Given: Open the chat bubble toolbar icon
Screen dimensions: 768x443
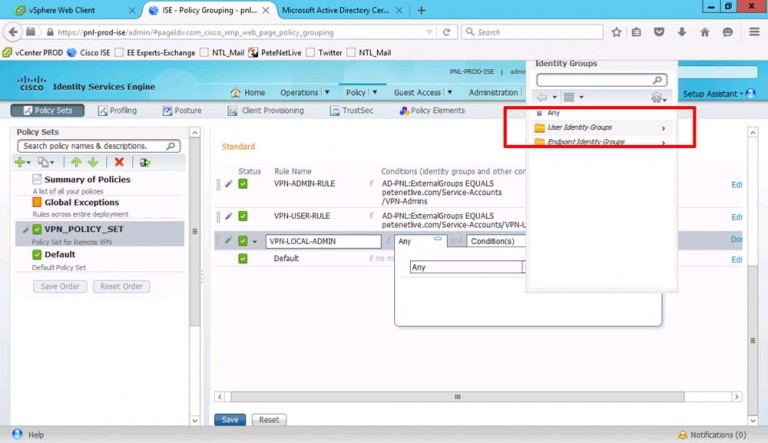Looking at the screenshot, I should (x=727, y=32).
